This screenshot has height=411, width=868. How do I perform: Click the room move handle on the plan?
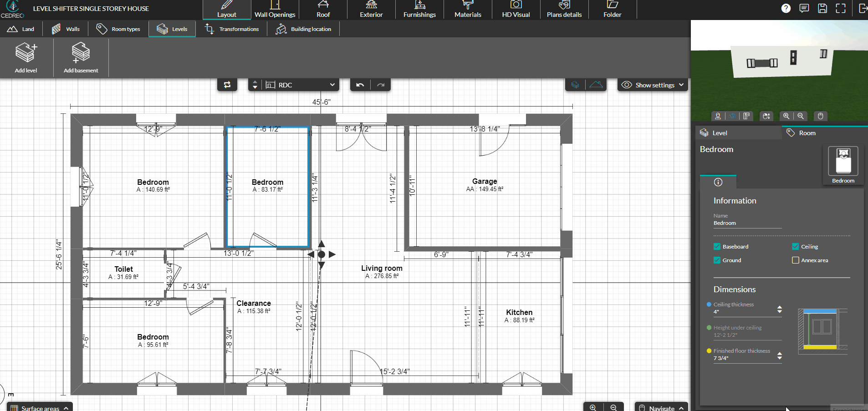[322, 254]
